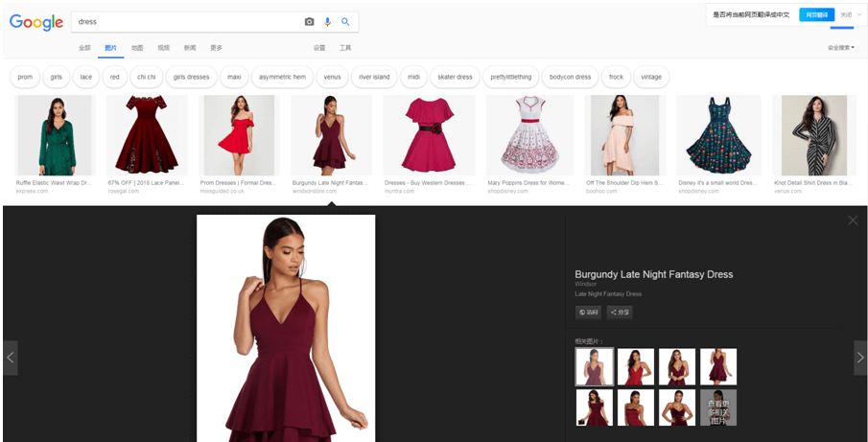This screenshot has width=868, height=442.
Task: Select the second related image in top row
Action: 636,366
